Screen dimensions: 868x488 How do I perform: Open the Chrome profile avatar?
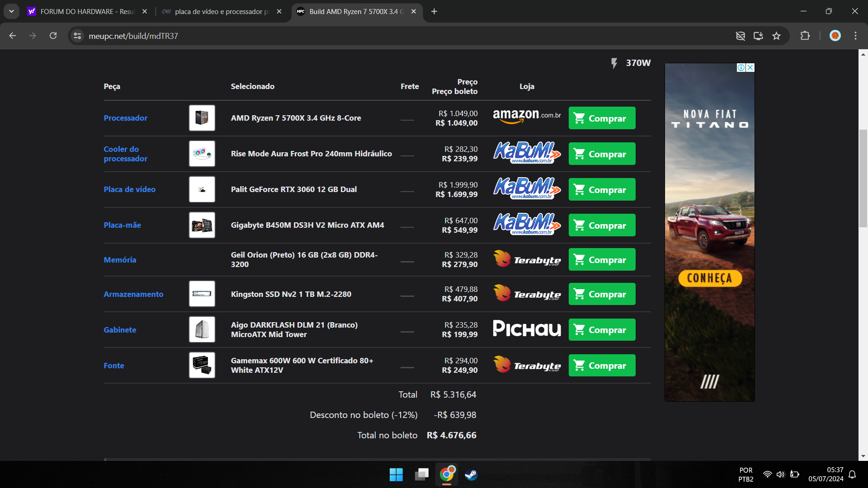[x=835, y=36]
